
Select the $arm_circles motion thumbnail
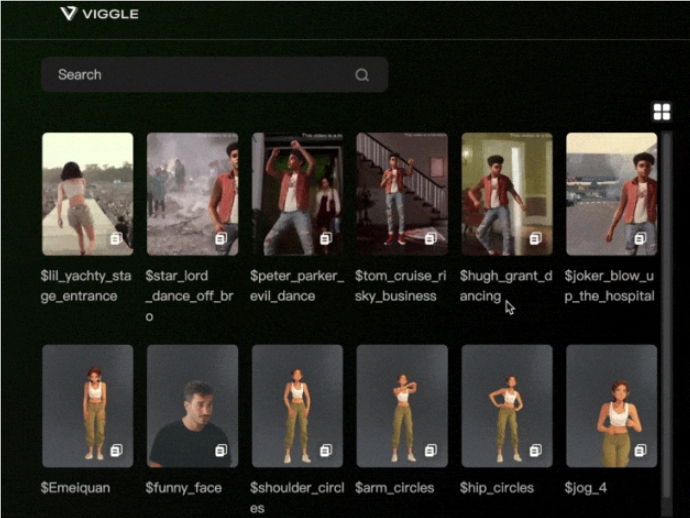pyautogui.click(x=402, y=406)
